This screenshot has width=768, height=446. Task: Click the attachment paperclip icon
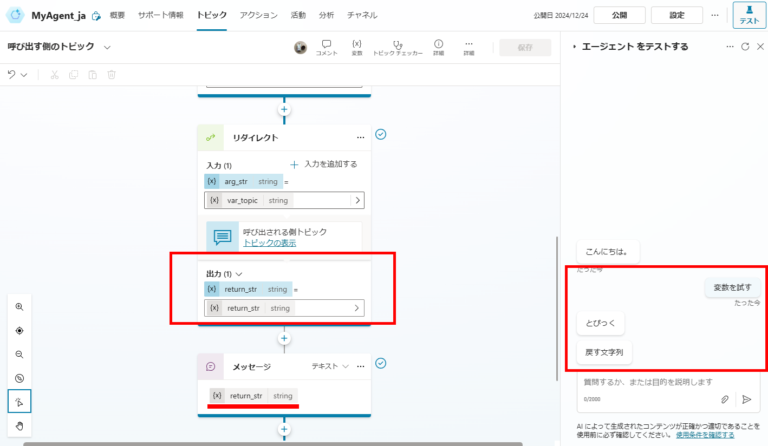click(x=725, y=399)
